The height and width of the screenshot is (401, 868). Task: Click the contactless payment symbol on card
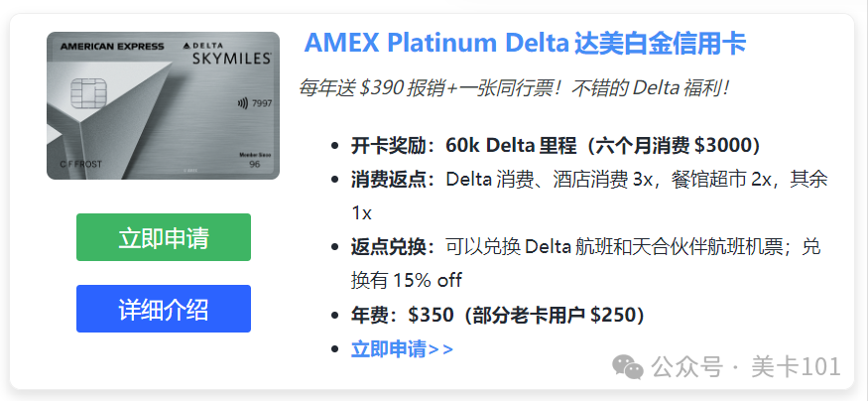pyautogui.click(x=242, y=103)
